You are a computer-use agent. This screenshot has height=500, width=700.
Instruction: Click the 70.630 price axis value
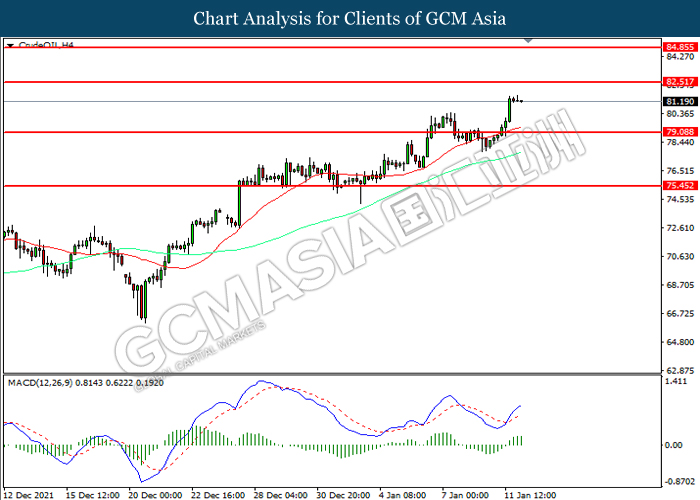pos(680,257)
